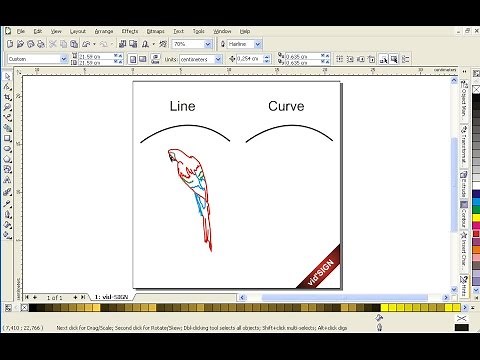Set page orientation to Portrait

(x=133, y=59)
